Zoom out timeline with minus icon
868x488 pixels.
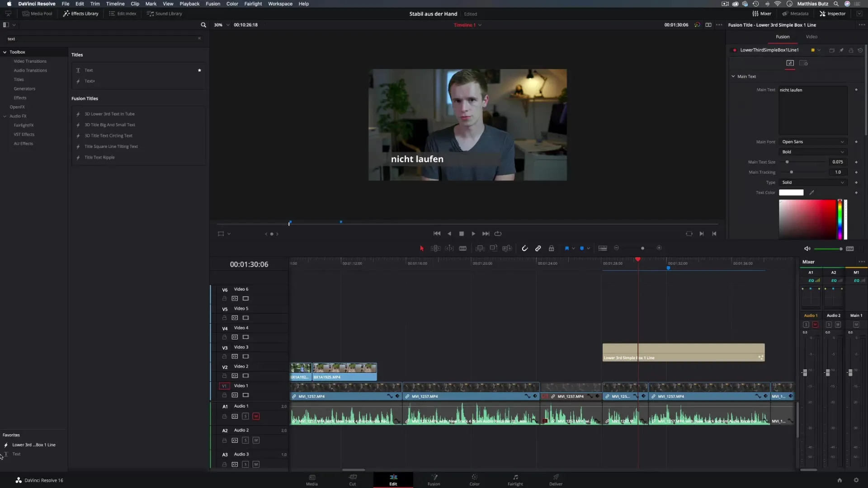(616, 248)
